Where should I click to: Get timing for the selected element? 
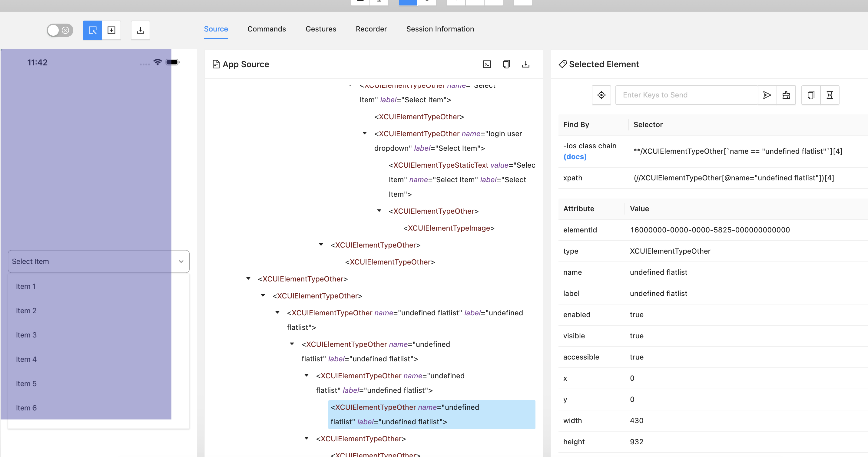pyautogui.click(x=830, y=95)
